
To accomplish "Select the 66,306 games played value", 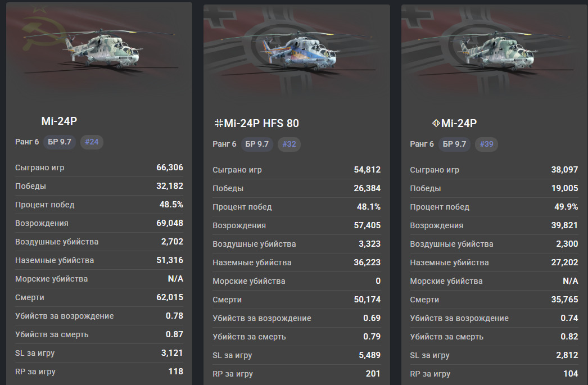I will 170,167.
